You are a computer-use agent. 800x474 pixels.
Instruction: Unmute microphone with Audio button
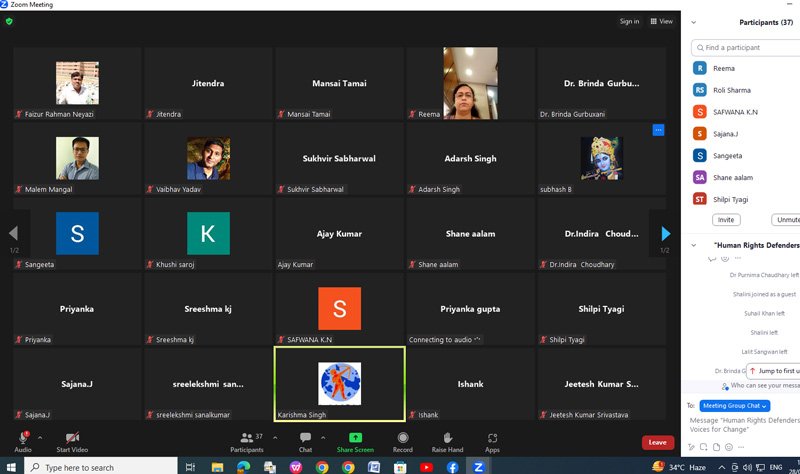tap(22, 437)
